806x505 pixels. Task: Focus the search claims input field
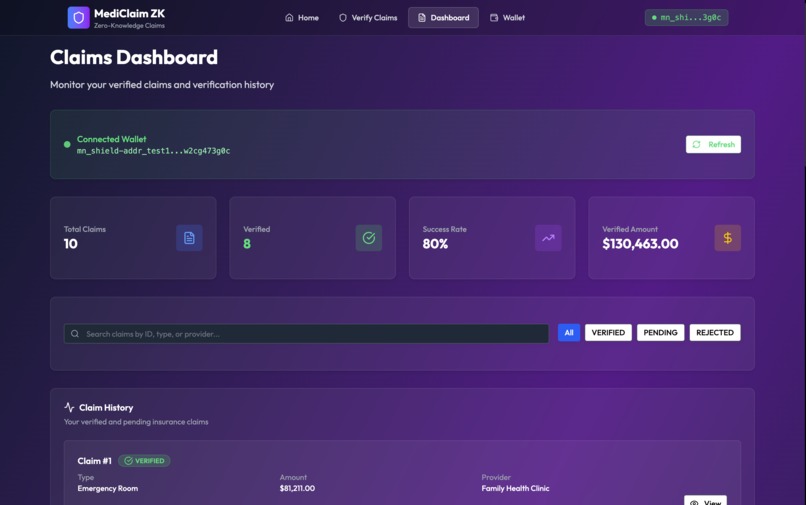point(306,334)
